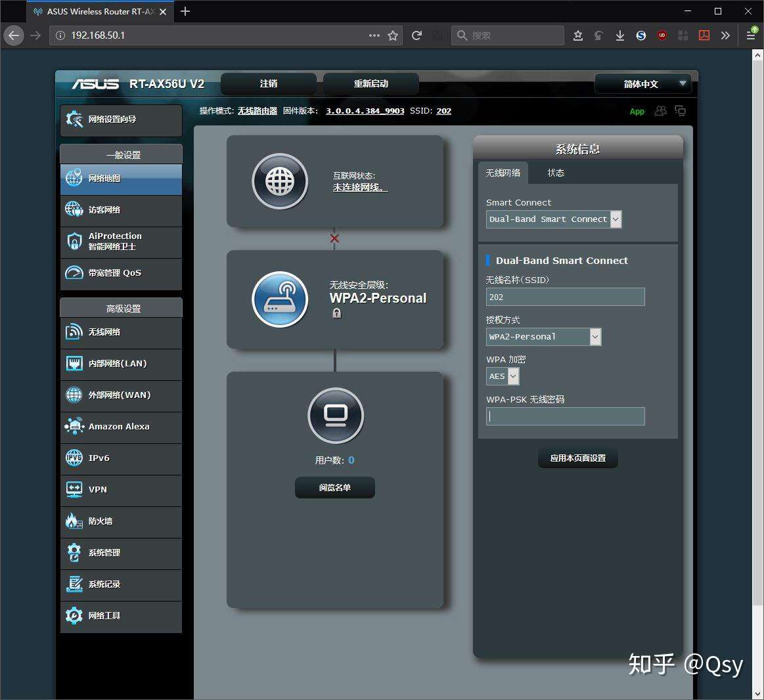Viewport: 764px width, 700px height.
Task: Open 内部网络(LAN) settings
Action: click(x=121, y=364)
